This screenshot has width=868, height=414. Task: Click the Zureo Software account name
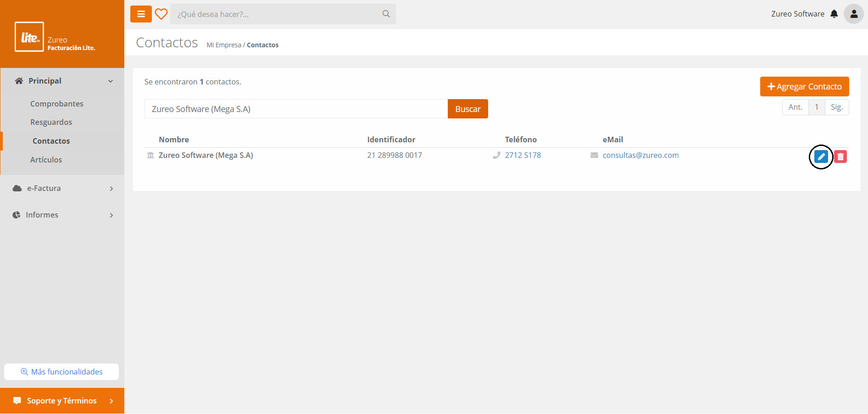point(797,14)
